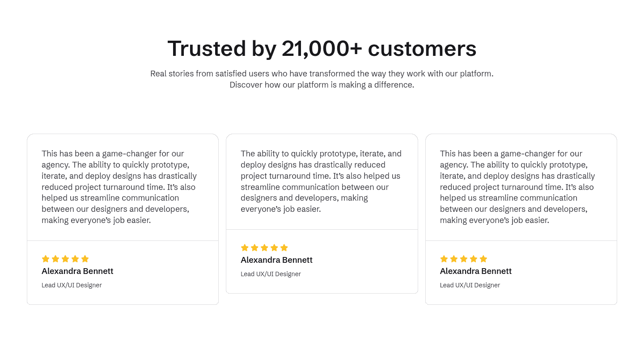Click the fifth star in the right card

pyautogui.click(x=483, y=259)
